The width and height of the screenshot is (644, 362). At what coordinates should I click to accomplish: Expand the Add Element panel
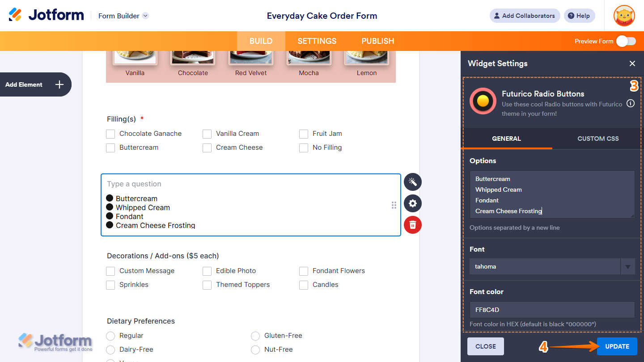click(36, 84)
